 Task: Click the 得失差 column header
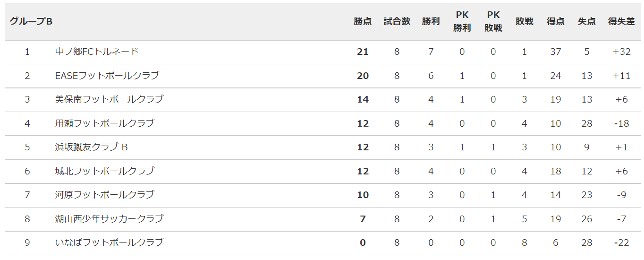pyautogui.click(x=621, y=21)
